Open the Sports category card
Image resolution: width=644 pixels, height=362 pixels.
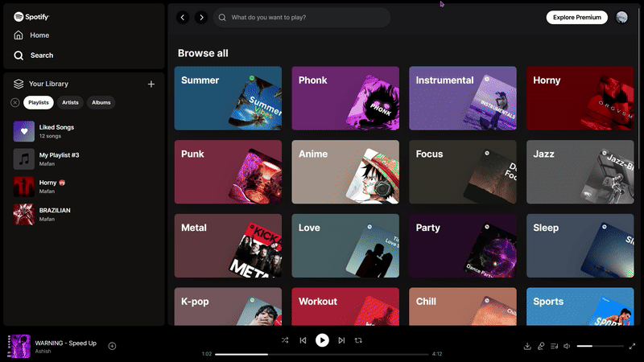pyautogui.click(x=580, y=306)
